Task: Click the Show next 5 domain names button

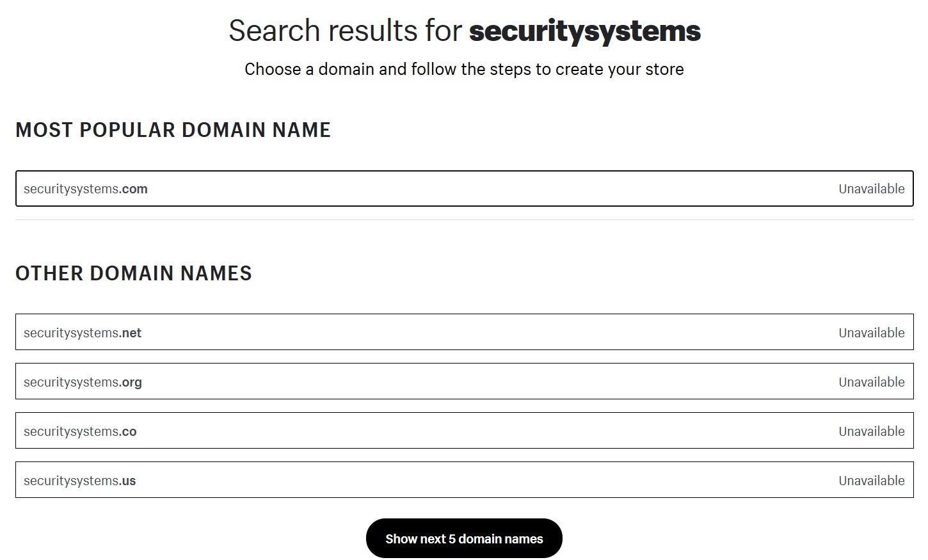Action: pos(463,538)
